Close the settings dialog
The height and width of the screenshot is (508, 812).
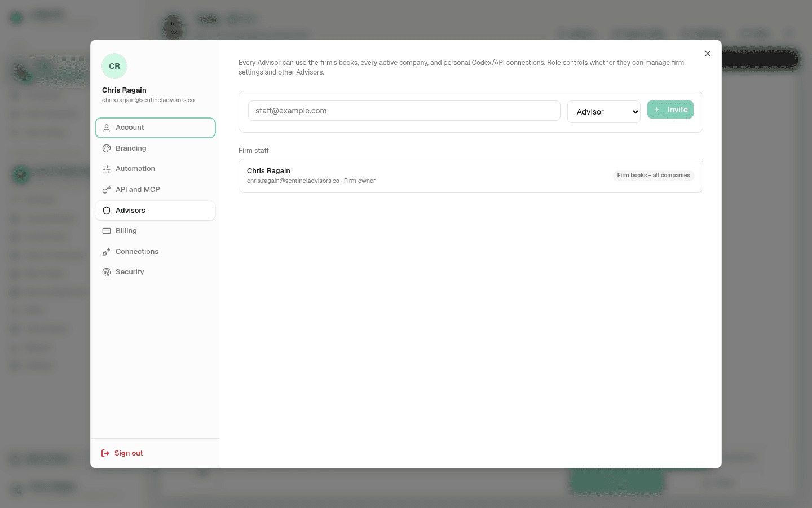(708, 54)
